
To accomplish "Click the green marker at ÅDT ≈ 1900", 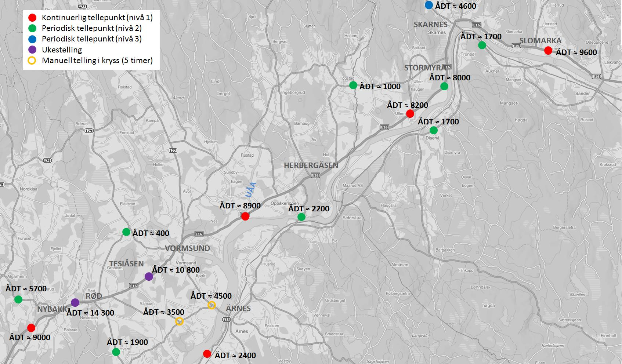I will pos(116,352).
